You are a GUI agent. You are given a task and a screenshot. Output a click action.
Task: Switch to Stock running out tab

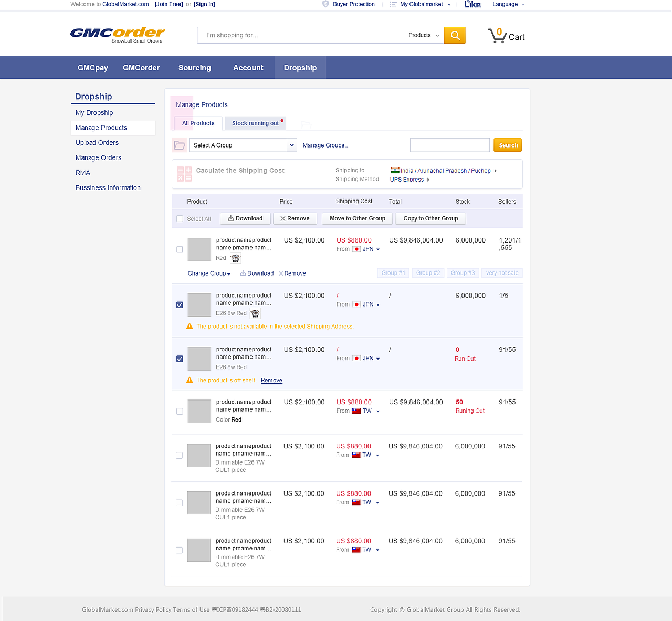[x=256, y=123]
